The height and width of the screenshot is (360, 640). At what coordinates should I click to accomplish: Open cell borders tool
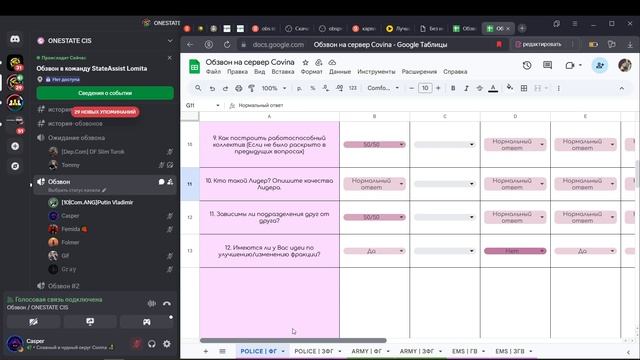coord(524,88)
